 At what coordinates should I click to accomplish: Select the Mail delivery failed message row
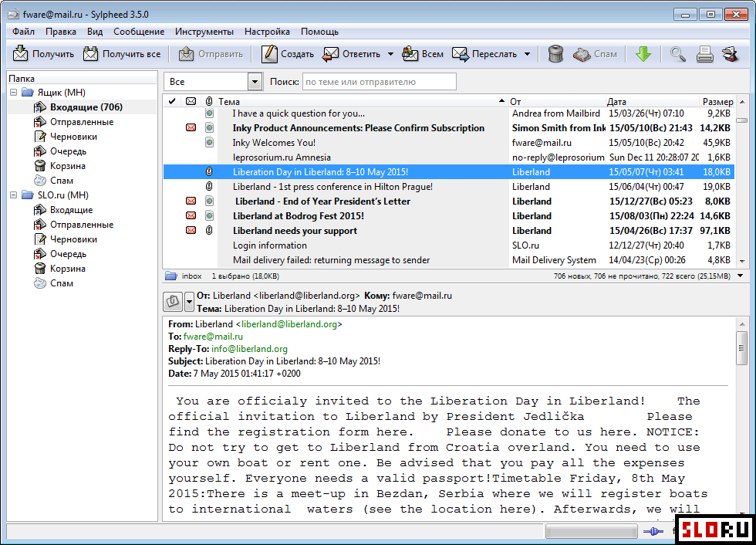[x=448, y=260]
